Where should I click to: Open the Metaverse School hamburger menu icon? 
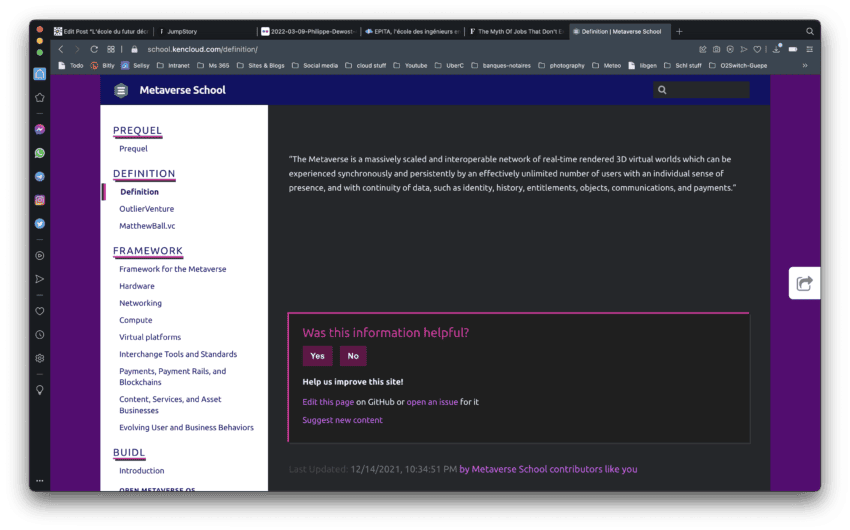[x=121, y=91]
